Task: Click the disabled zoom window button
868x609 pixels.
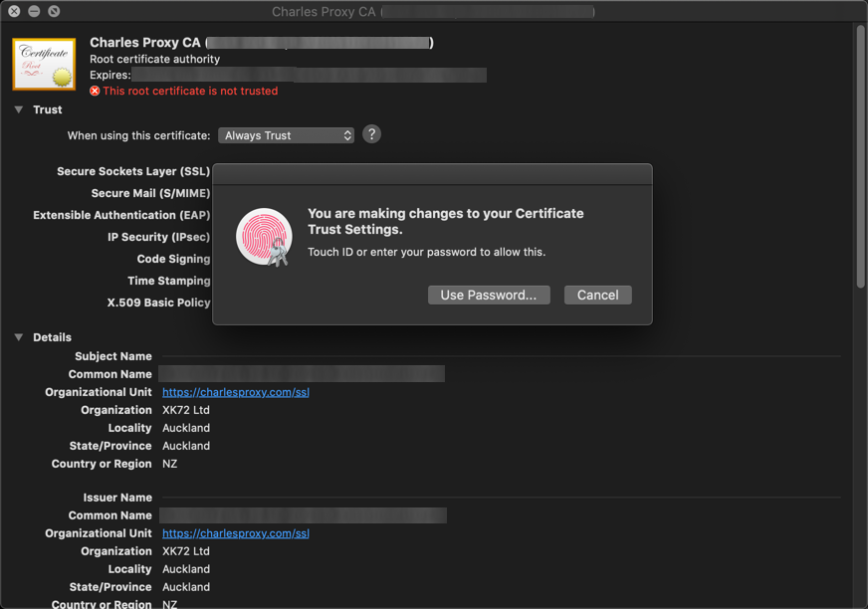Action: click(54, 11)
